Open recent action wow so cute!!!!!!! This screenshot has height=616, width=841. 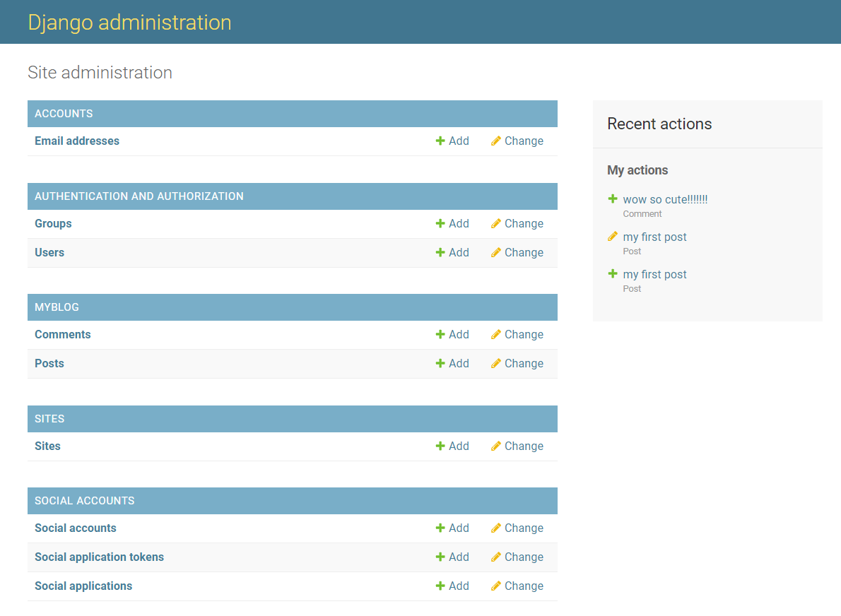(665, 199)
